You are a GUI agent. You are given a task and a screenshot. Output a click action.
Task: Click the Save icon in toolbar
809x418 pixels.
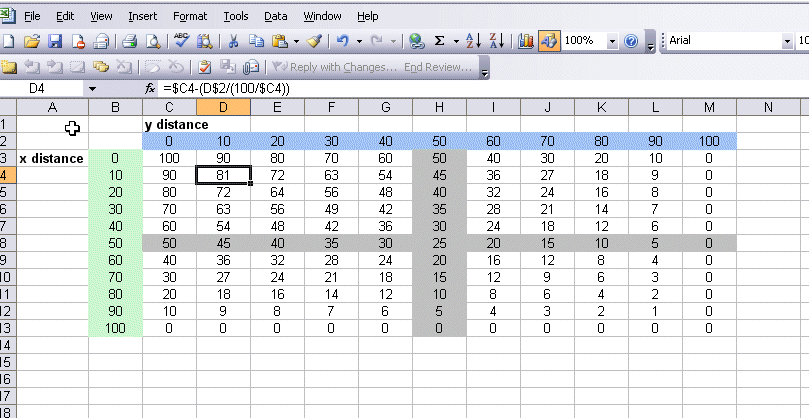[55, 41]
